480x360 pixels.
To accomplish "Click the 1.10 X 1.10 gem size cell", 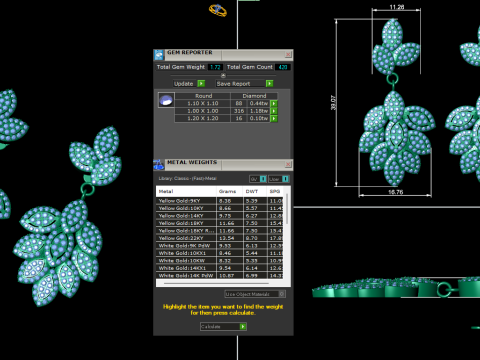I will click(x=203, y=104).
